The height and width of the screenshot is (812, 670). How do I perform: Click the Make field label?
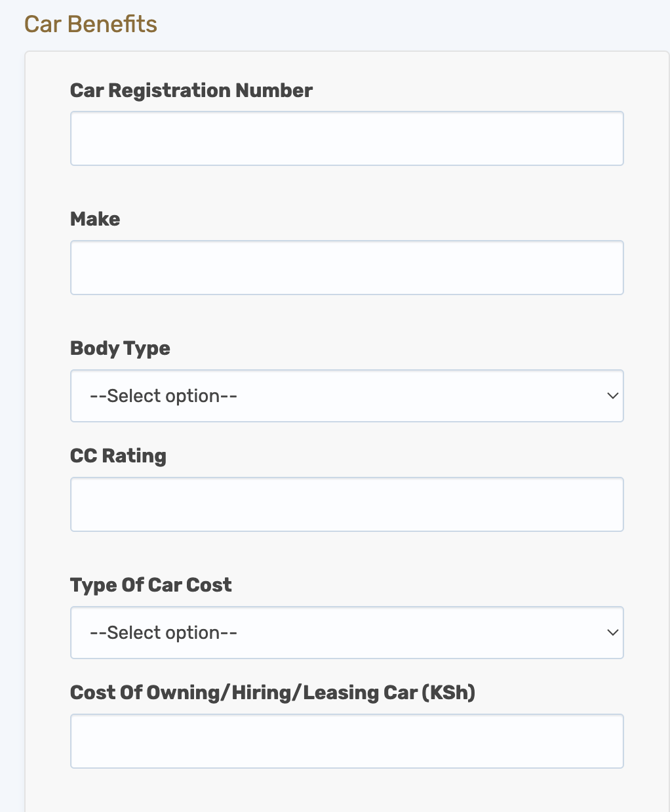click(95, 219)
